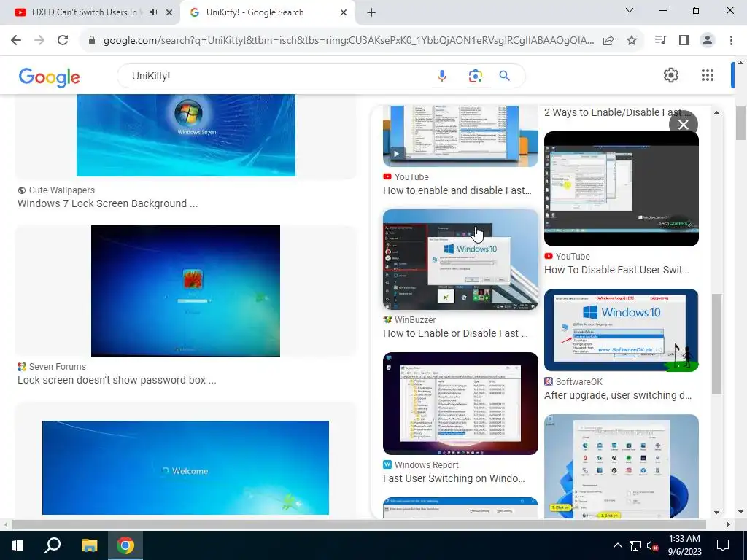Open the Seven Forums lock screen thumbnail

pyautogui.click(x=186, y=291)
